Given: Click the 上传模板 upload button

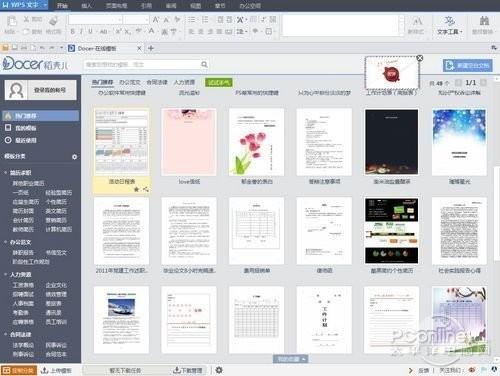Looking at the screenshot, I should click(x=56, y=370).
